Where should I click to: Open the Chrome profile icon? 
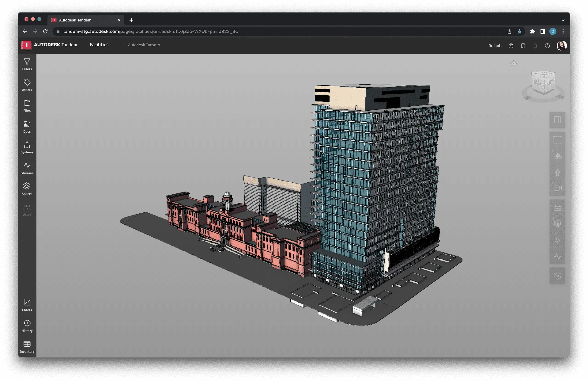(553, 31)
